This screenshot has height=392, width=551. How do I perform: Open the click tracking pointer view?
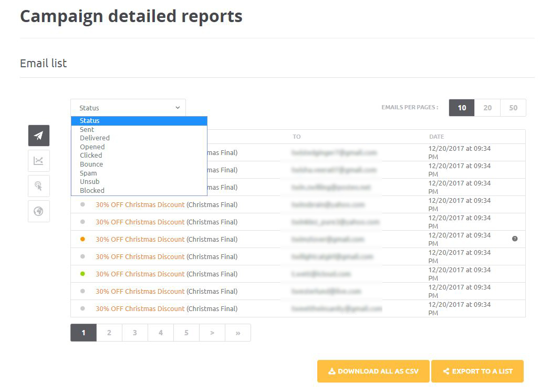coord(39,186)
